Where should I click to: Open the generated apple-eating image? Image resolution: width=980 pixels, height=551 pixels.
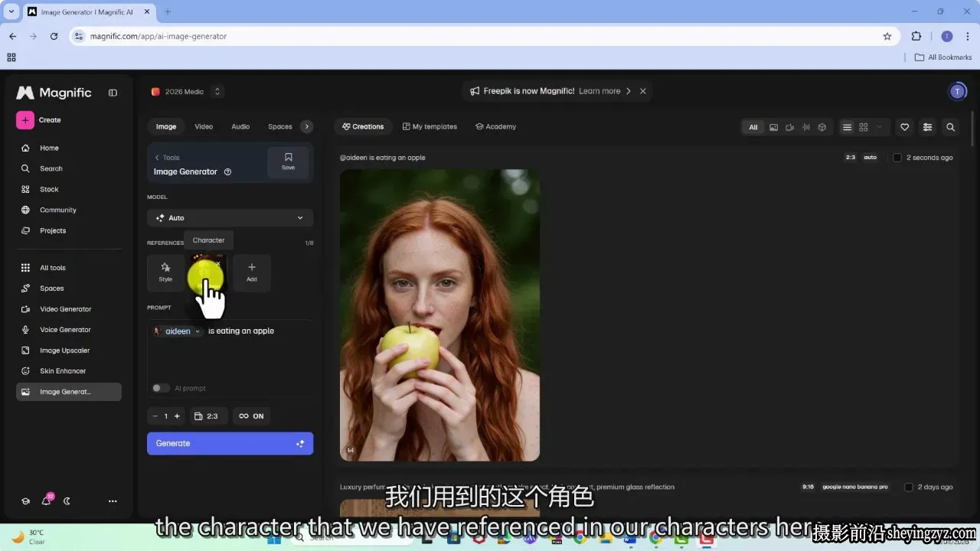[439, 315]
